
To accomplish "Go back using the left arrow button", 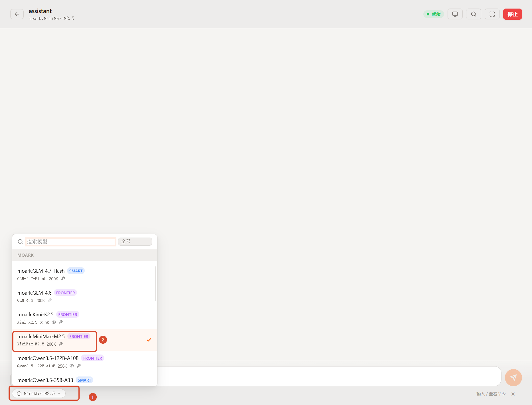I will point(17,14).
